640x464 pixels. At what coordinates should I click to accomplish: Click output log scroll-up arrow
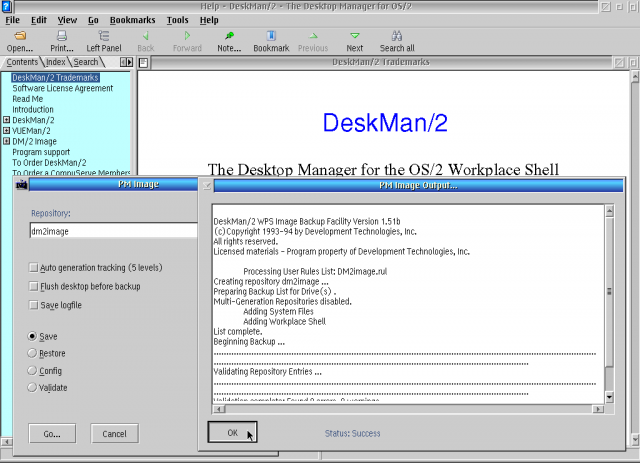coord(609,211)
